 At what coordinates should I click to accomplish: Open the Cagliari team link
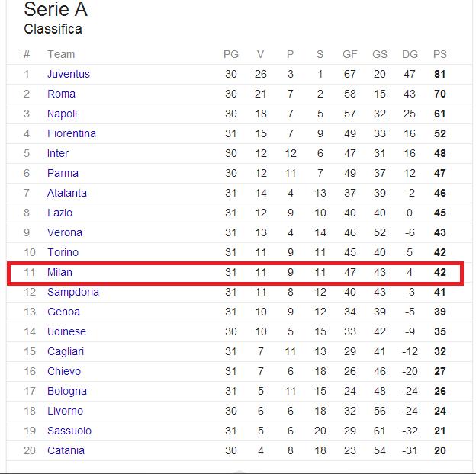click(x=65, y=351)
